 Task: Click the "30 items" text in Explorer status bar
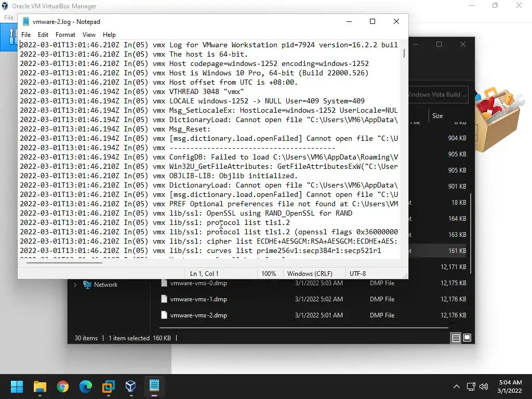86,338
